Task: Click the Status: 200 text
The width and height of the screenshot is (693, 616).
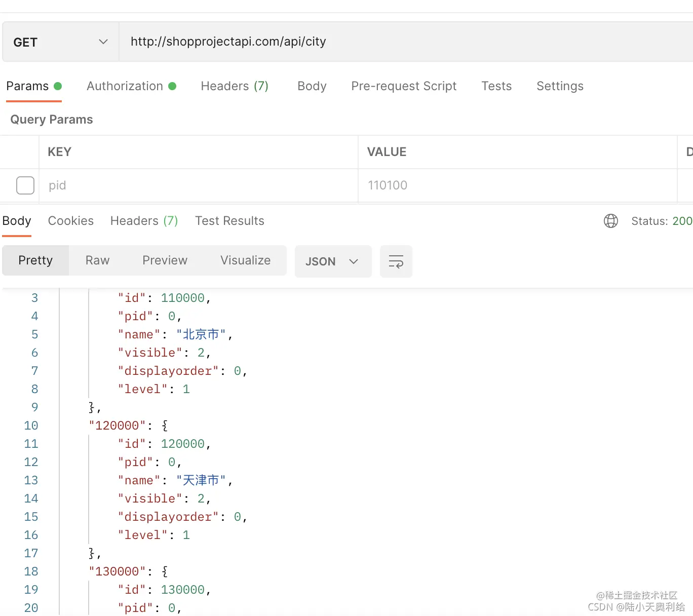Action: pos(662,221)
